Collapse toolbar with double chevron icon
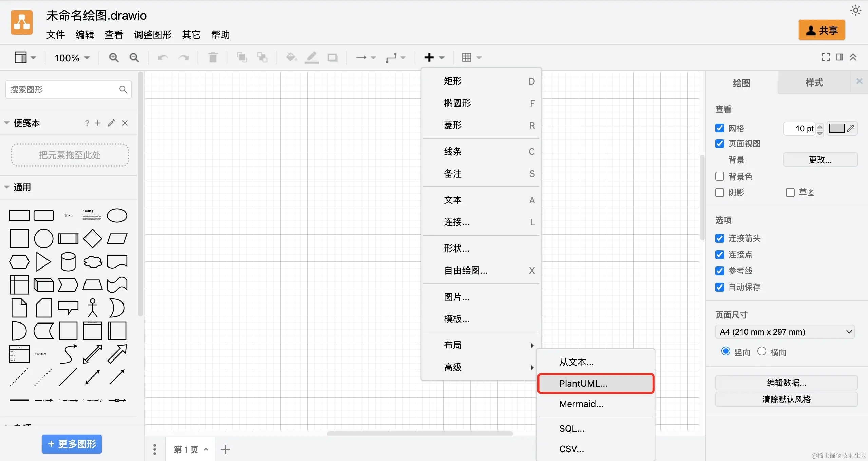 (853, 57)
